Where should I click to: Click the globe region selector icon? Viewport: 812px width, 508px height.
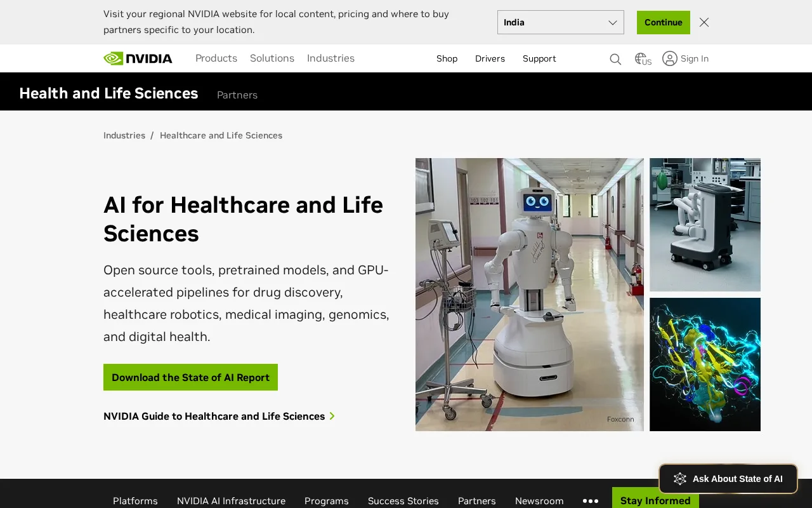[643, 59]
